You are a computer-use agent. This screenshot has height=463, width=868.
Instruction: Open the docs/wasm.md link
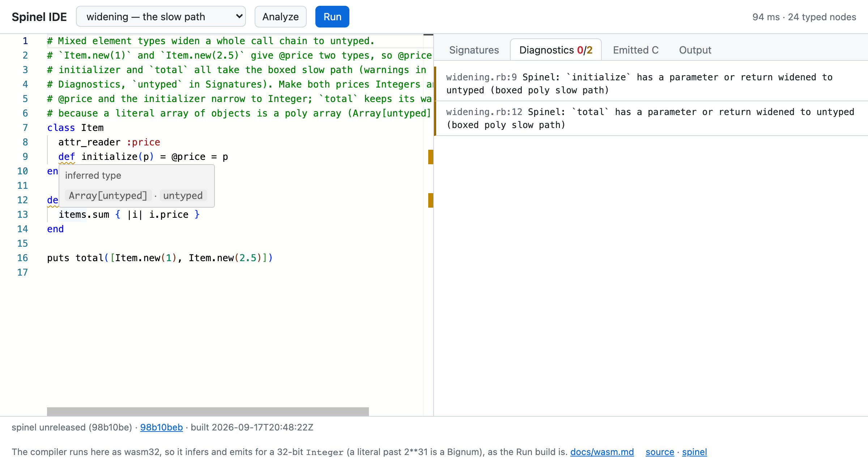click(602, 452)
